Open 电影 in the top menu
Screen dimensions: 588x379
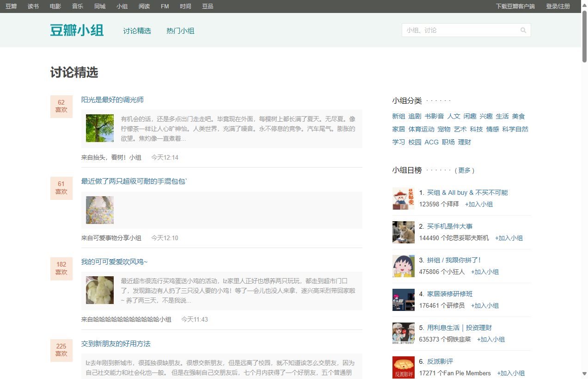[x=55, y=6]
